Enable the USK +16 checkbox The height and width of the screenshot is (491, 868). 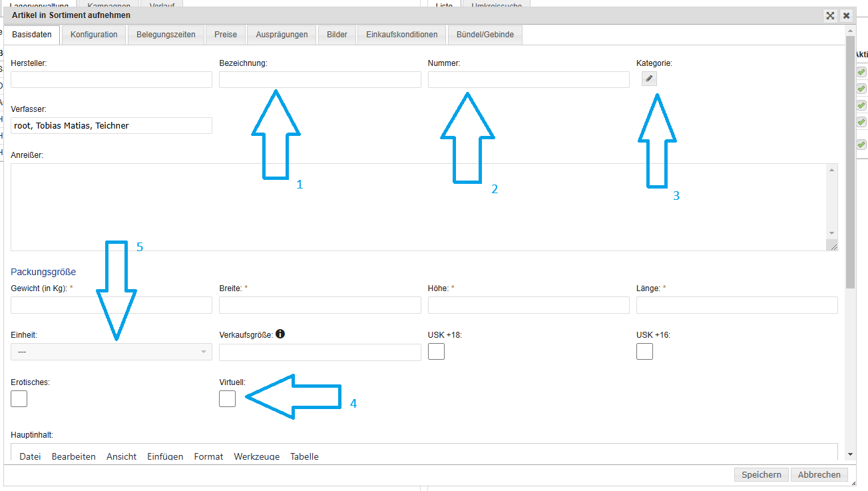pyautogui.click(x=644, y=351)
